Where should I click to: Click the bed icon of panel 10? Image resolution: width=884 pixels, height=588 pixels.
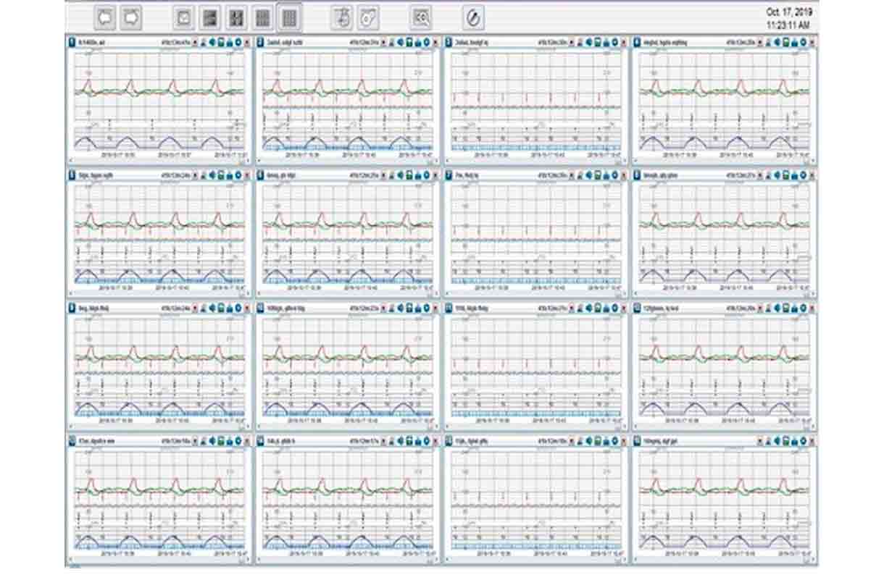[x=261, y=307]
